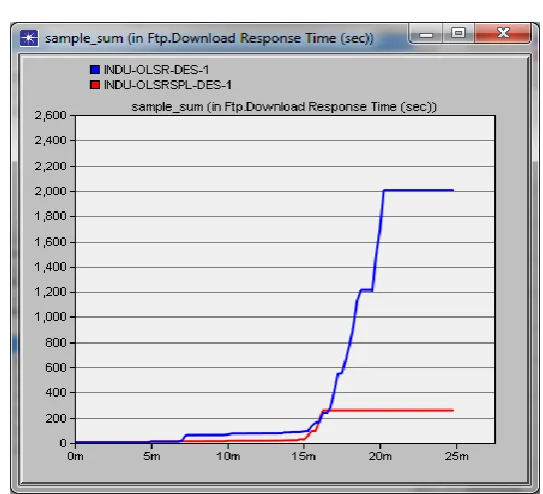Click the 1,200 y-axis label
The image size is (543, 494).
tap(50, 292)
